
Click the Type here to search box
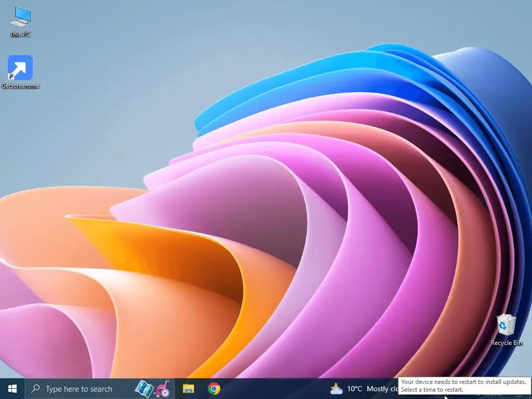pyautogui.click(x=100, y=389)
